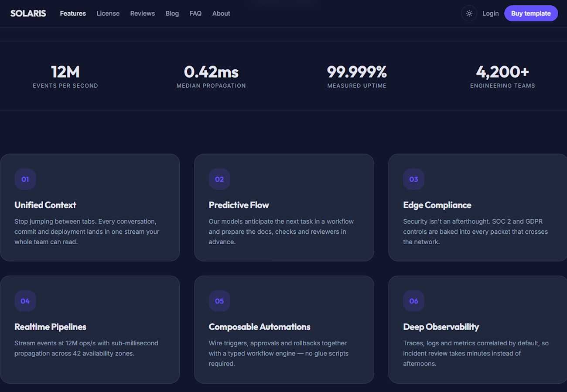Open the FAQ nav link

tap(195, 14)
